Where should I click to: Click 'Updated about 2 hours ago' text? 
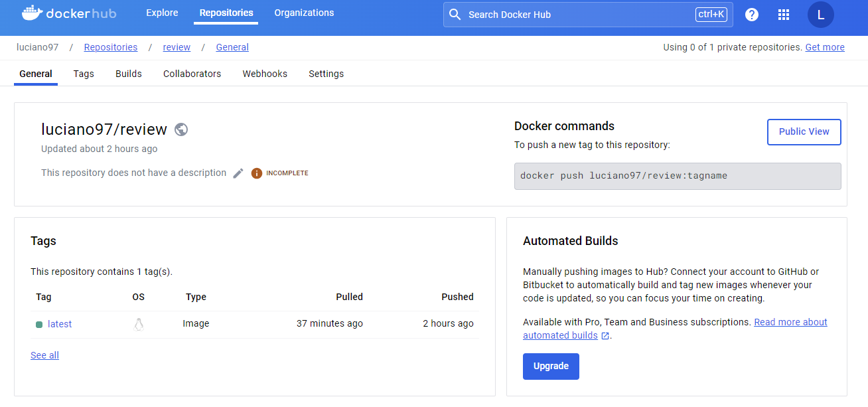coord(100,149)
